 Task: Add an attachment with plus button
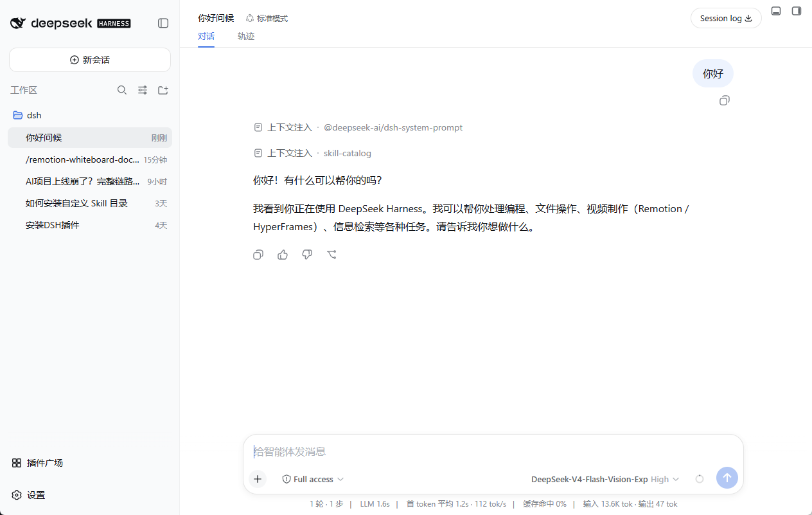click(258, 479)
